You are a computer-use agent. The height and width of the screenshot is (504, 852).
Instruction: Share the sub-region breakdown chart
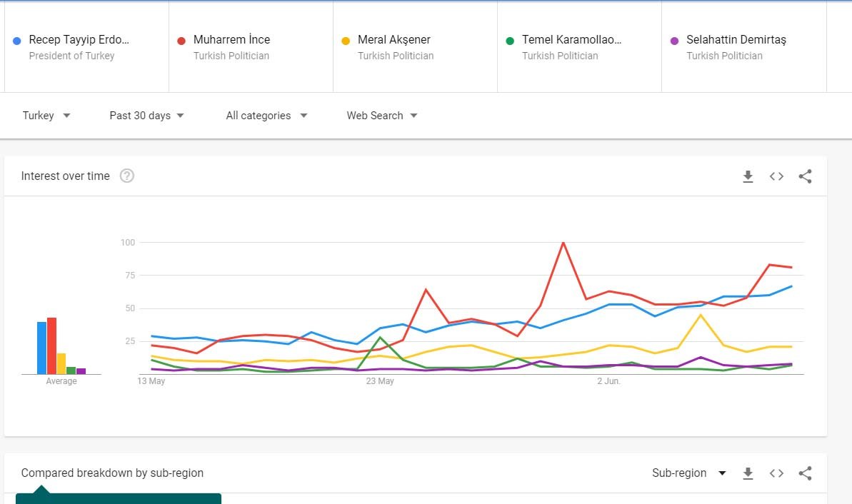[x=805, y=473]
